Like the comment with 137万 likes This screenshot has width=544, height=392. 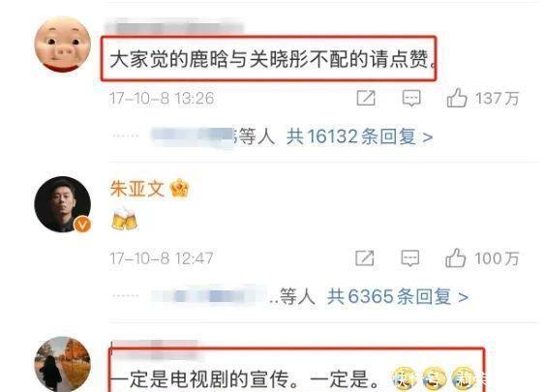coord(457,98)
